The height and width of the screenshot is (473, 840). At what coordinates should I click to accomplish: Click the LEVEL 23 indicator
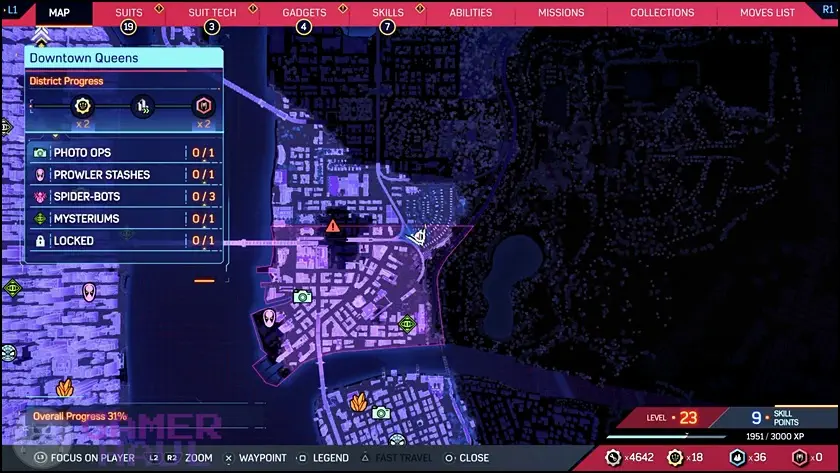click(672, 417)
